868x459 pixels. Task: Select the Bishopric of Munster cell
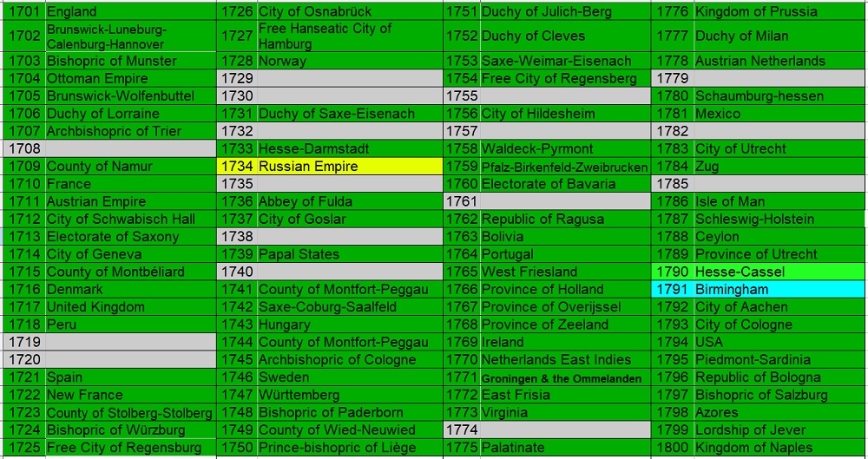pyautogui.click(x=131, y=61)
